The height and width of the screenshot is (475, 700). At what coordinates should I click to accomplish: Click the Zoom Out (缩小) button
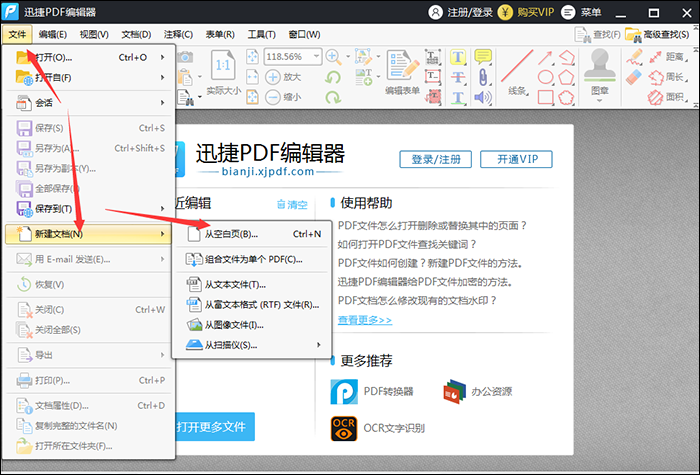click(x=283, y=97)
